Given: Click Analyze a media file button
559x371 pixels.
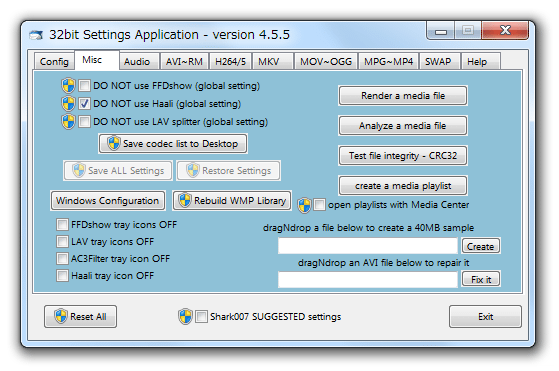Looking at the screenshot, I should [403, 125].
